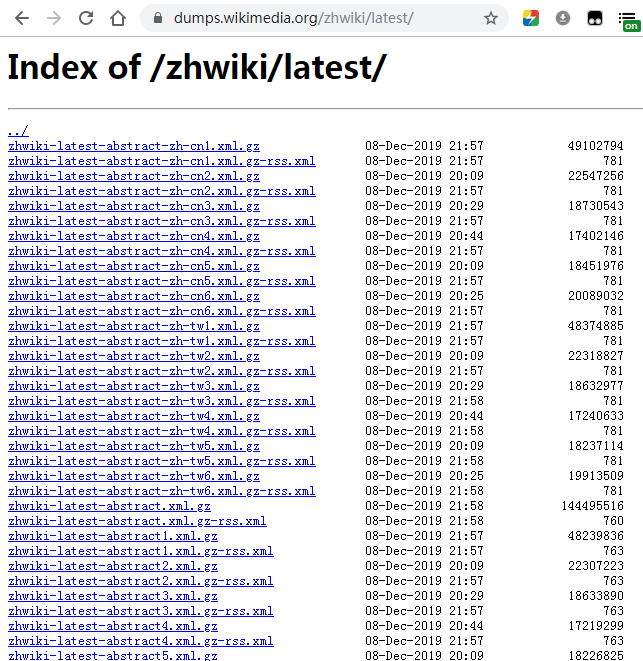
Task: Select file size 19913509
Action: click(595, 476)
